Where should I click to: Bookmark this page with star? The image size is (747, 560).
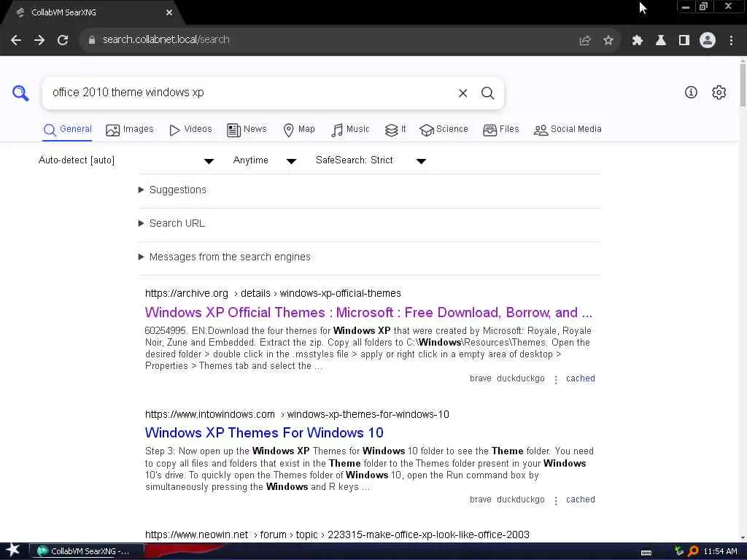pos(608,41)
